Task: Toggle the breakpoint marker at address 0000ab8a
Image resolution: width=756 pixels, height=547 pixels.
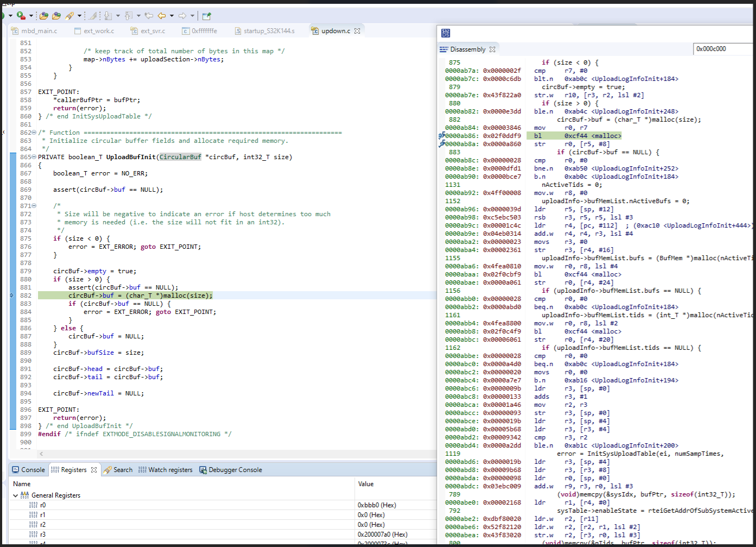Action: (x=443, y=143)
